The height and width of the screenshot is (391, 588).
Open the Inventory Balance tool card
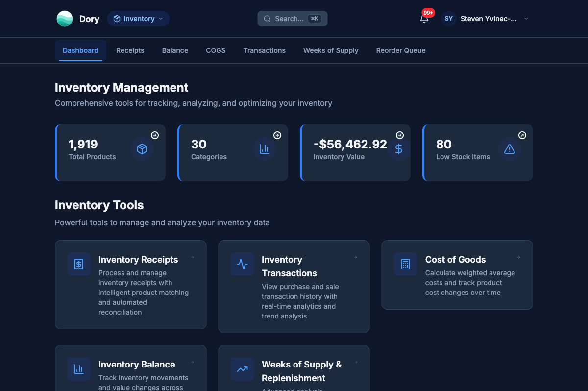tap(137, 365)
